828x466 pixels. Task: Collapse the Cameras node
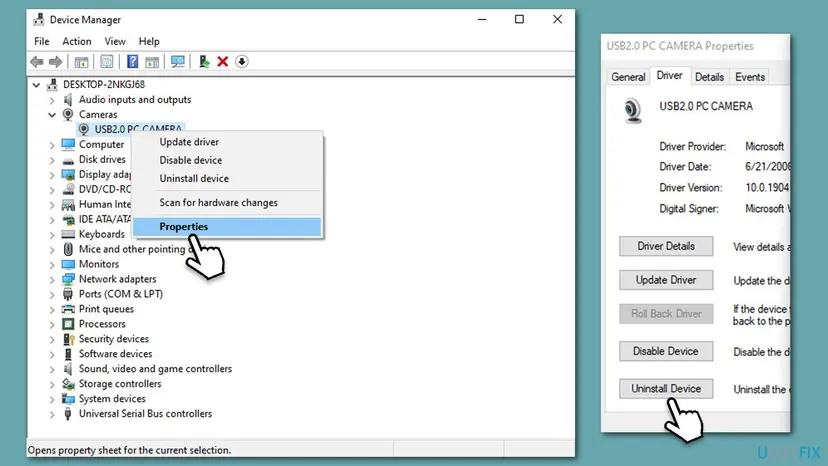[x=52, y=115]
